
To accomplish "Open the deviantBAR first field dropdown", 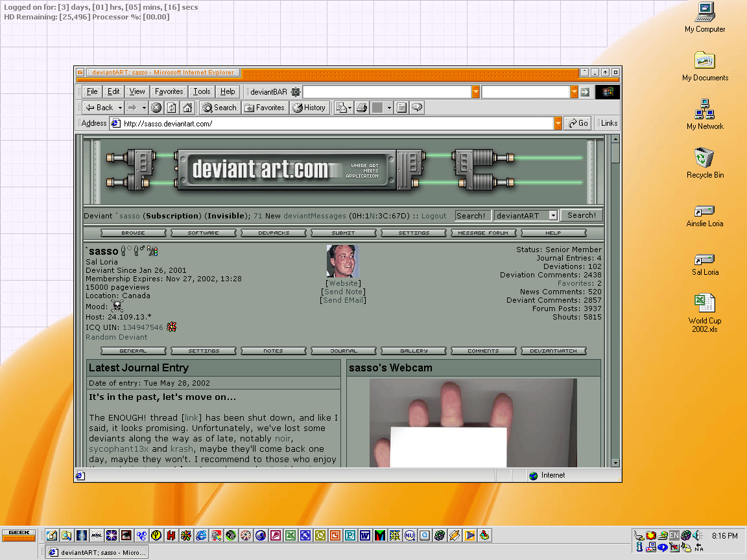I will [475, 92].
